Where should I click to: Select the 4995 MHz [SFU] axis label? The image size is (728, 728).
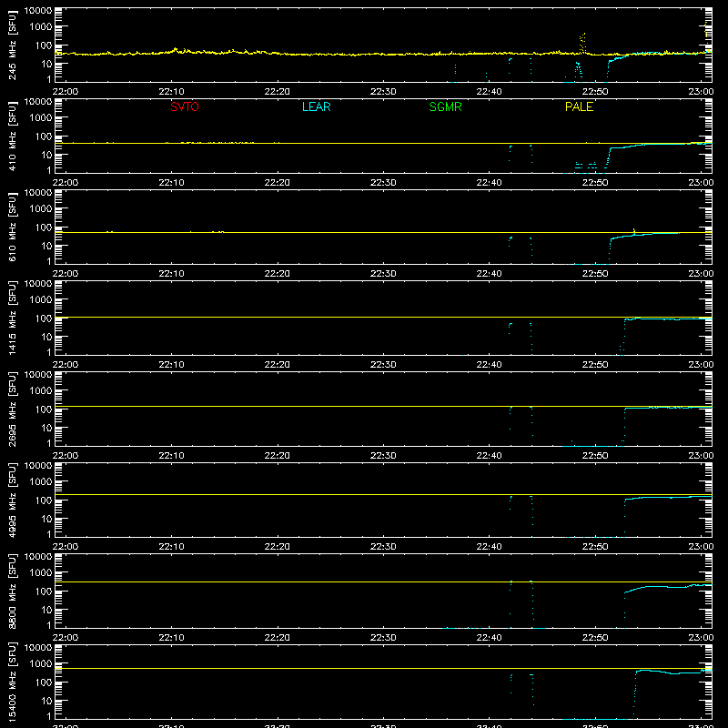(13, 500)
